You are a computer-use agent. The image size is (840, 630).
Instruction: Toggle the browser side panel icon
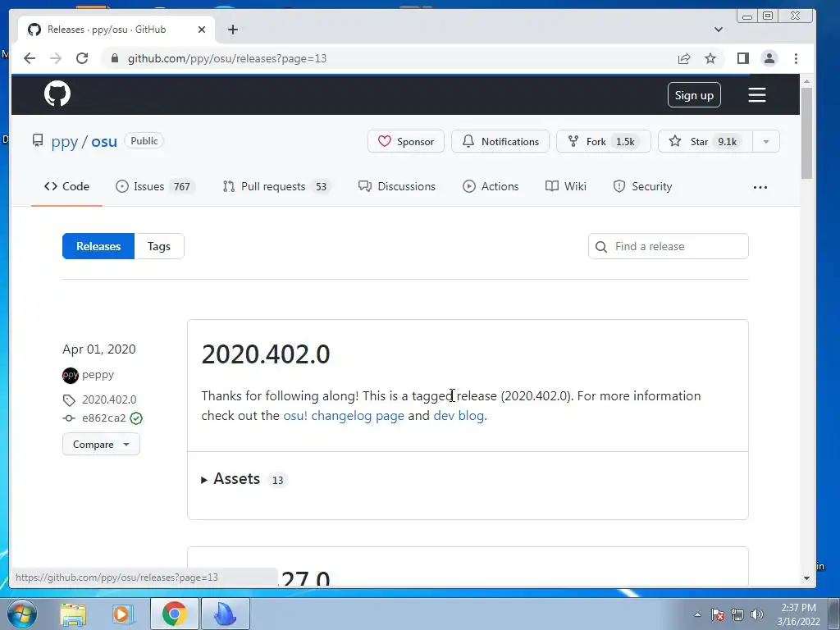coord(742,58)
